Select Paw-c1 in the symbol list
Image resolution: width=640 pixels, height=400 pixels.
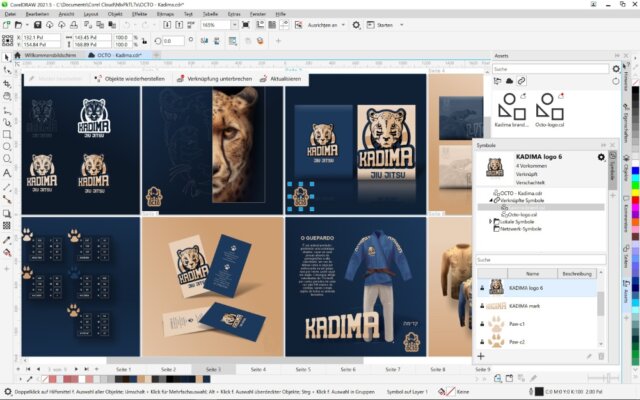537,324
